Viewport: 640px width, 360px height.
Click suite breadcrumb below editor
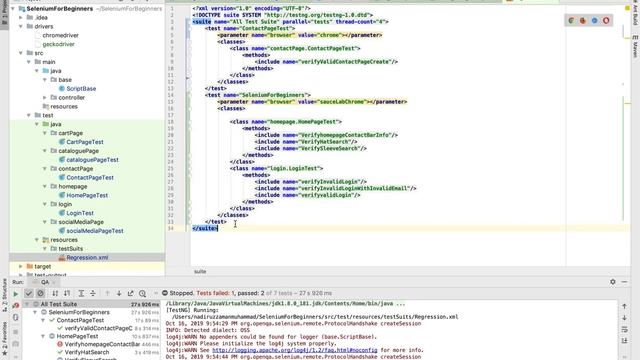[200, 271]
